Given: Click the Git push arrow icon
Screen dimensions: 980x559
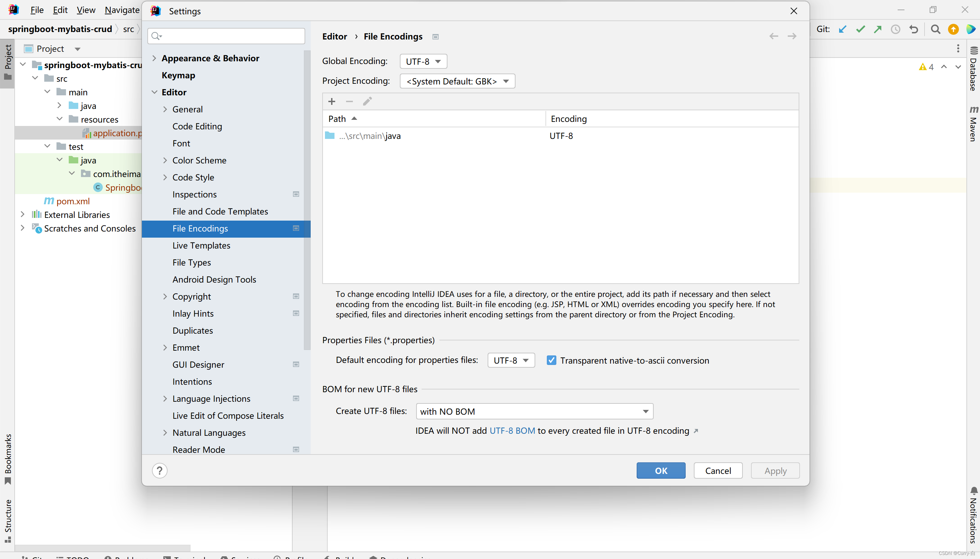Looking at the screenshot, I should coord(878,29).
